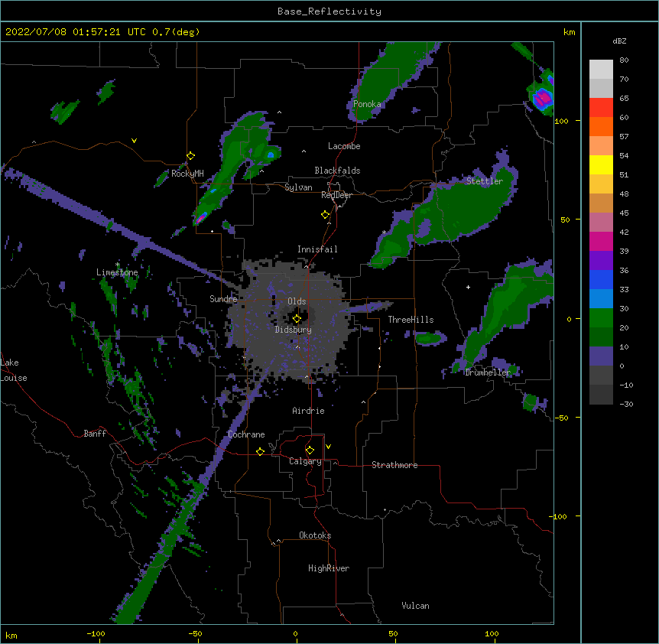Click the Drumheller town label
Viewport: 659px width, 644px height.
click(x=488, y=372)
